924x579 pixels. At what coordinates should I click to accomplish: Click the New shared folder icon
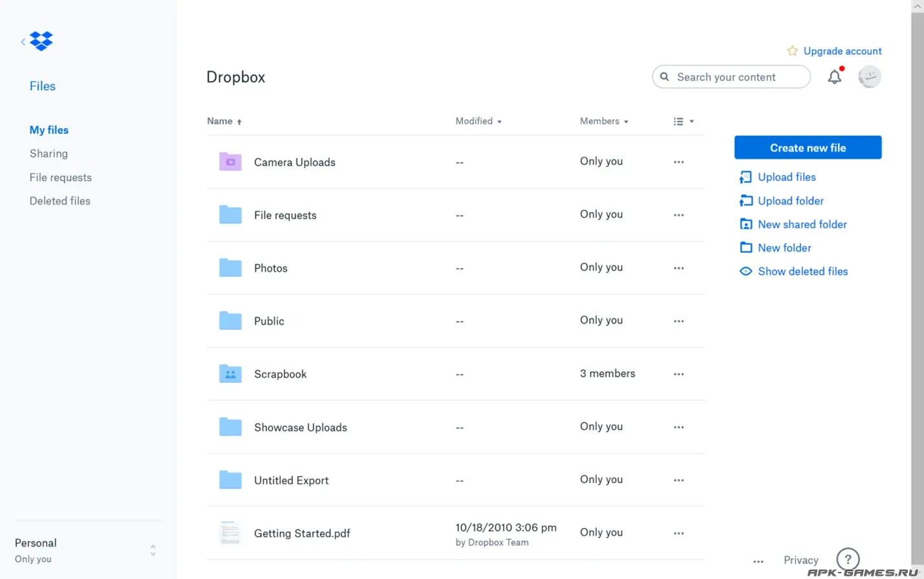coord(746,224)
